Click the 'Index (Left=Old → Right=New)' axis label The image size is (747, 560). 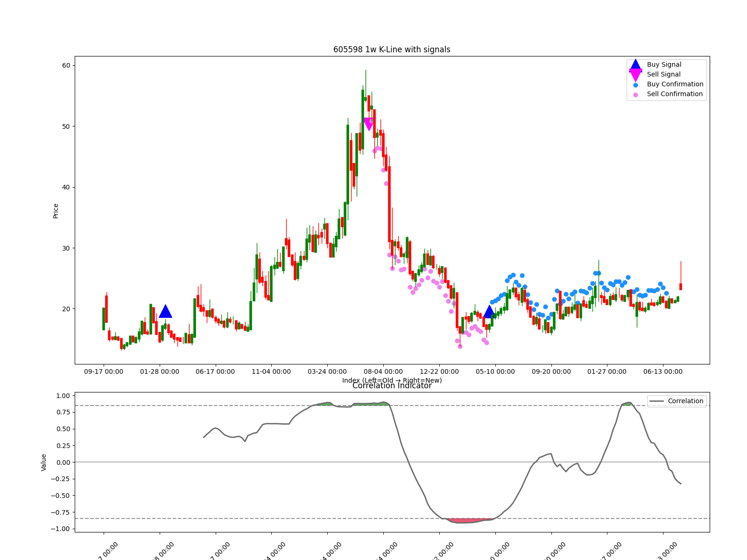coord(392,380)
